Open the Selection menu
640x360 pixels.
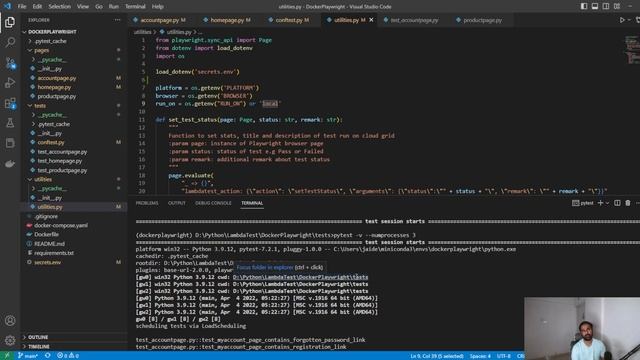[60, 6]
